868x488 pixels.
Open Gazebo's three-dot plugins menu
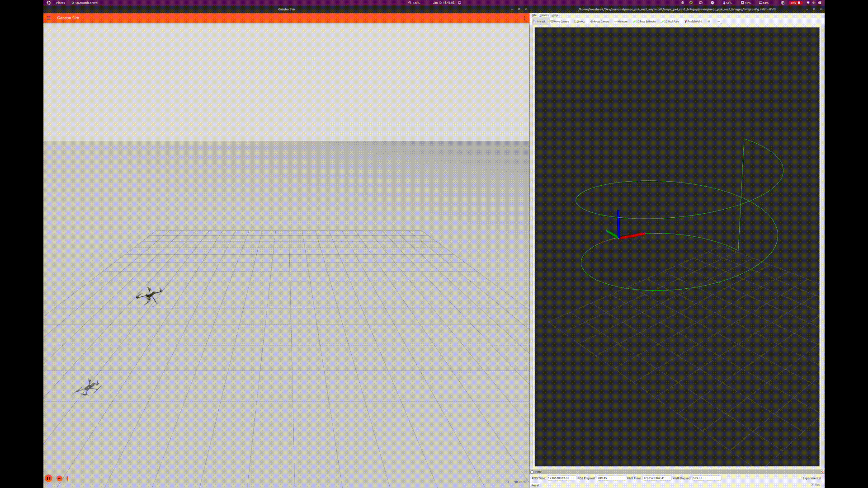(524, 18)
